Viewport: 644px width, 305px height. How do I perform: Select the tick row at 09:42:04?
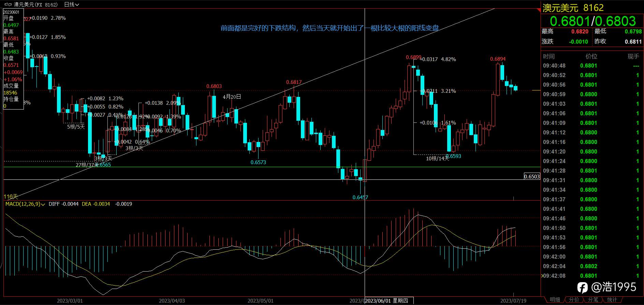point(591,266)
